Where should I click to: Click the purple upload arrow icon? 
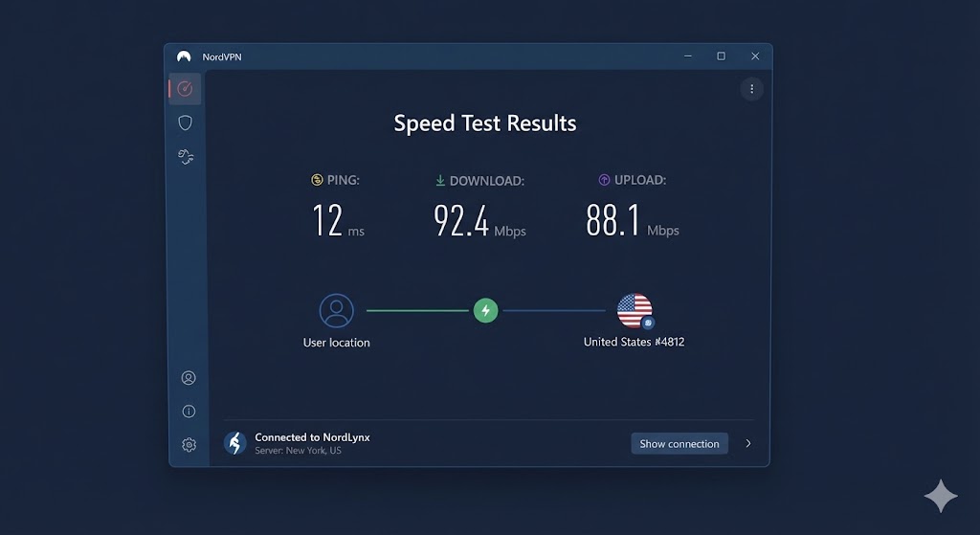604,180
